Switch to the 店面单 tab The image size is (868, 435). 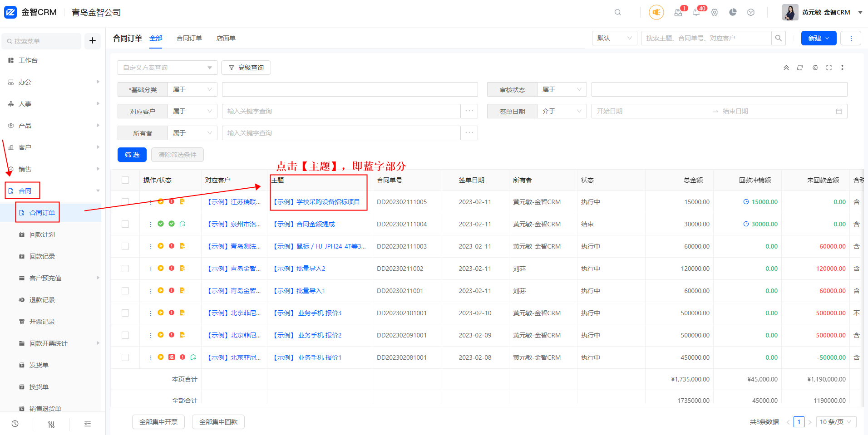tap(226, 38)
